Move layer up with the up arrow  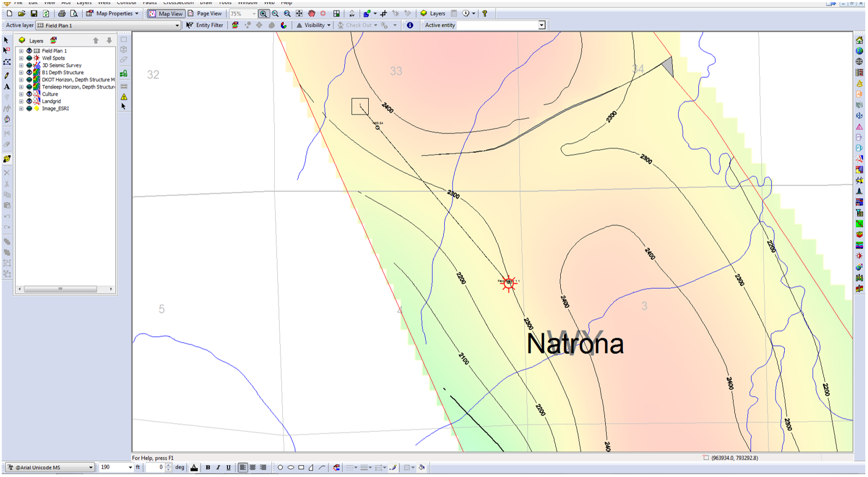[96, 40]
